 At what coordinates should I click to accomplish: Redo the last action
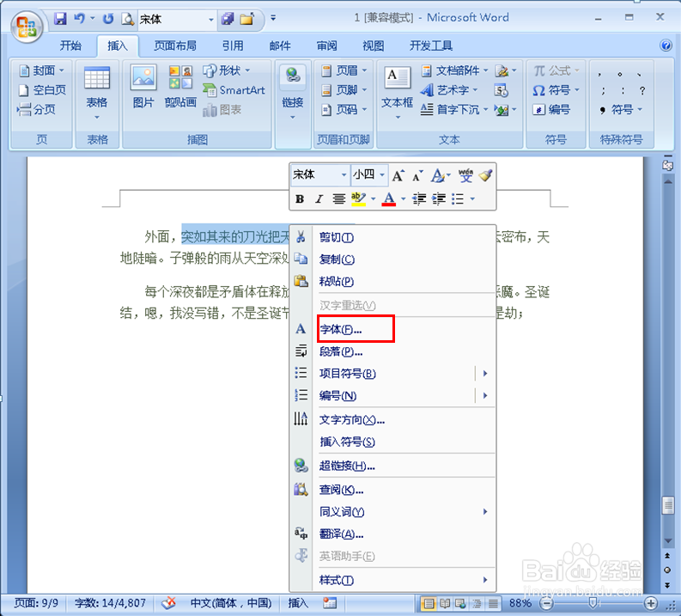click(x=107, y=18)
